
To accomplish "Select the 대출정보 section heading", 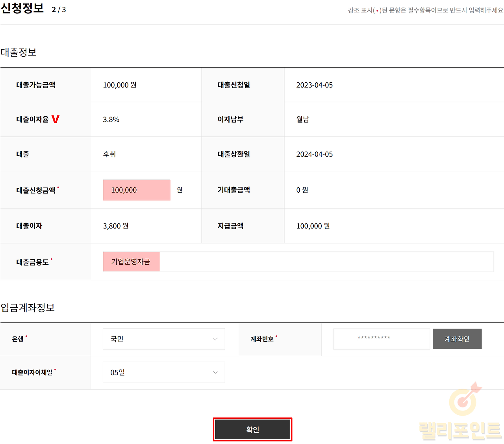I will tap(19, 52).
